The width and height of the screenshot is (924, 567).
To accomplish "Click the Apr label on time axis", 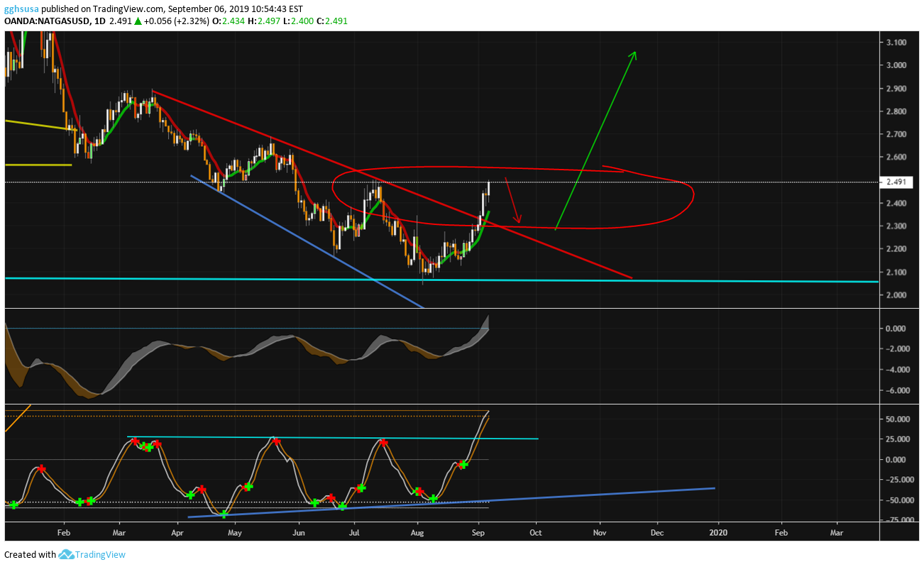I will (177, 532).
